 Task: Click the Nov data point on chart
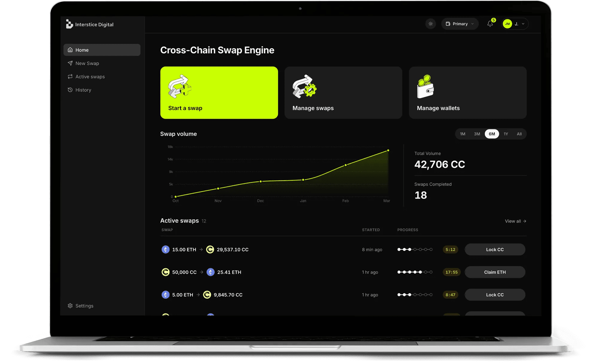coord(218,188)
